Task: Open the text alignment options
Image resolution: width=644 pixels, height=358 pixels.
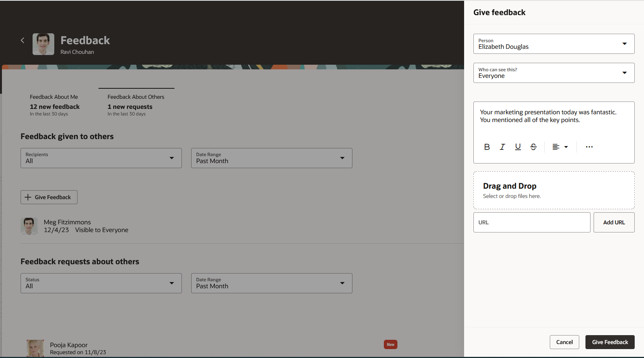Action: (559, 147)
